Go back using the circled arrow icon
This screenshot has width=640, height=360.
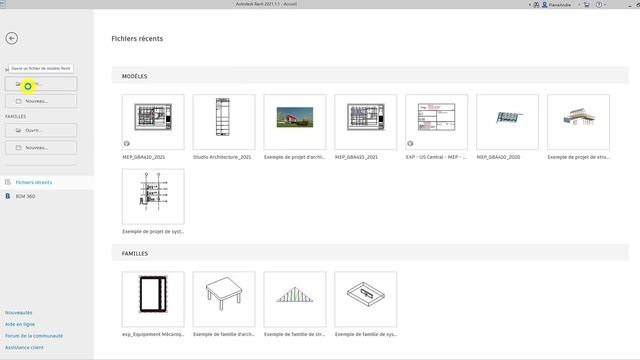coord(12,38)
